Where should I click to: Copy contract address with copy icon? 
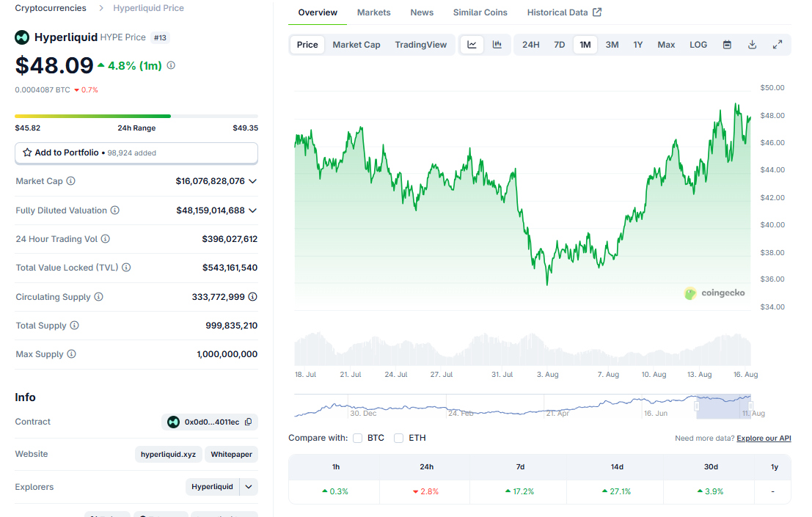249,422
